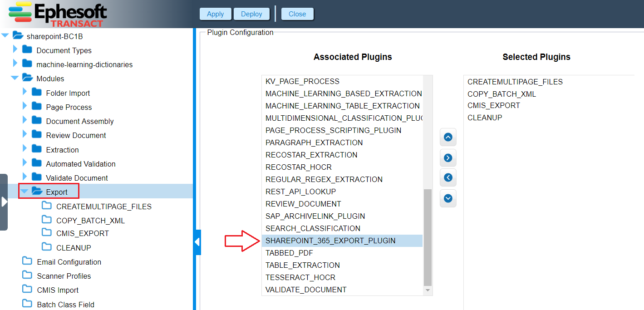Click the Validate Document folder icon

(x=37, y=177)
